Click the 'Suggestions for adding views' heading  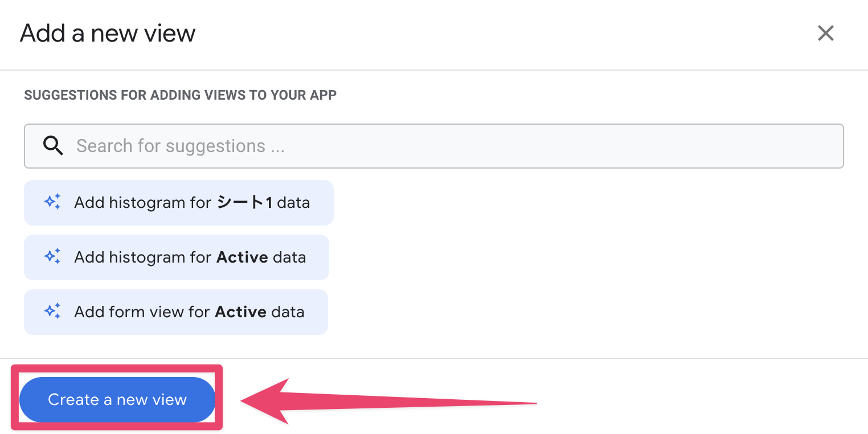click(180, 95)
